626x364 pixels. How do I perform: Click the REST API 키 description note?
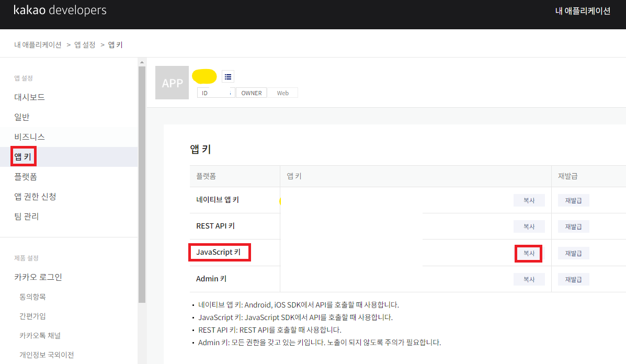tap(270, 330)
